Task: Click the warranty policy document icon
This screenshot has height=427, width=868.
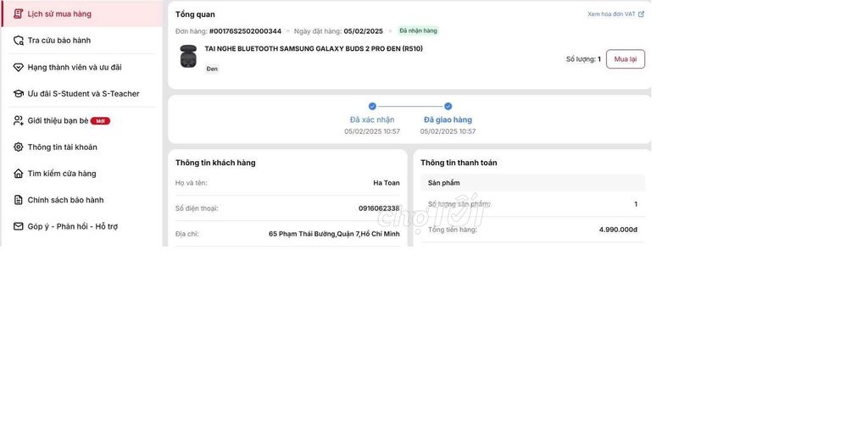Action: click(x=19, y=200)
